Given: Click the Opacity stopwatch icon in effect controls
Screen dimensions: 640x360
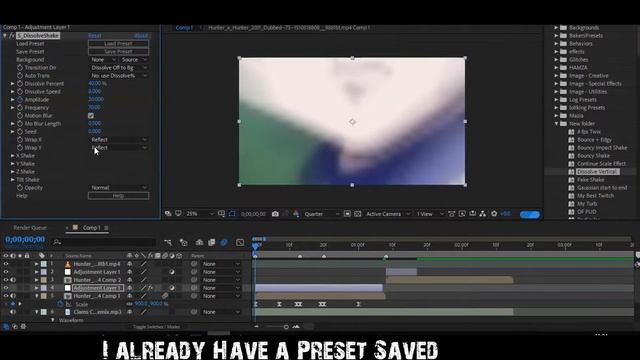Looking at the screenshot, I should pos(20,188).
